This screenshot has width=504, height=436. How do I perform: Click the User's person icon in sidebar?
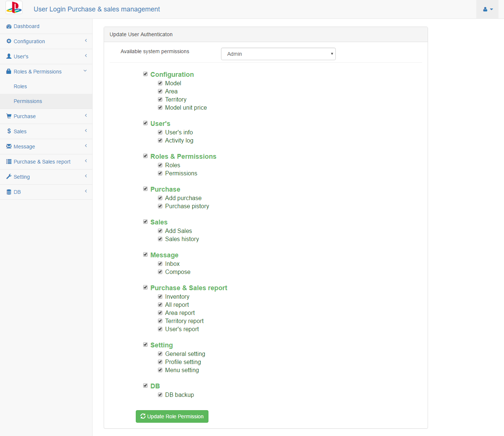coord(9,56)
